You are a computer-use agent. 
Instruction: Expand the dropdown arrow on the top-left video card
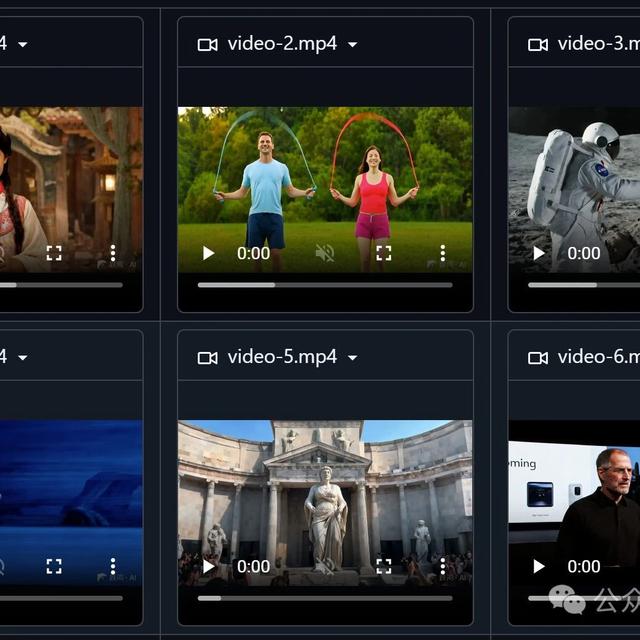pos(23,44)
